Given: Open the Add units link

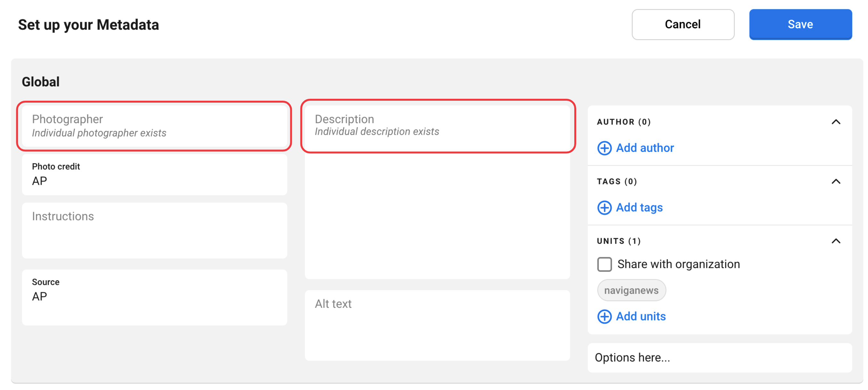Looking at the screenshot, I should [x=641, y=317].
